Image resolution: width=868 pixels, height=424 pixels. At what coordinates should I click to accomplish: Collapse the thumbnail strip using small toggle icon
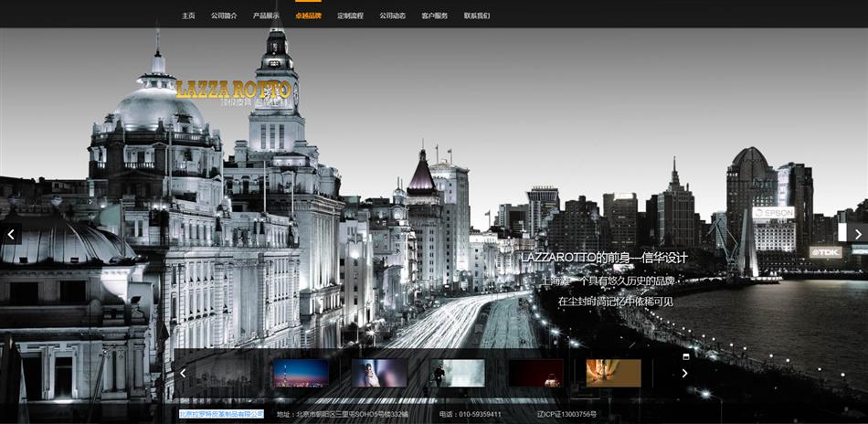[686, 356]
